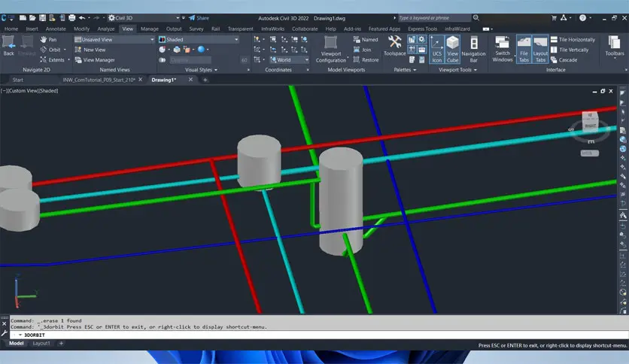Expand the Visual Styles panel
629x364 pixels.
(x=201, y=70)
